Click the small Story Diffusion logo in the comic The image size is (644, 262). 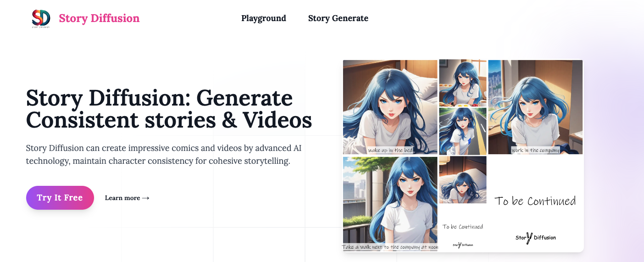463,245
